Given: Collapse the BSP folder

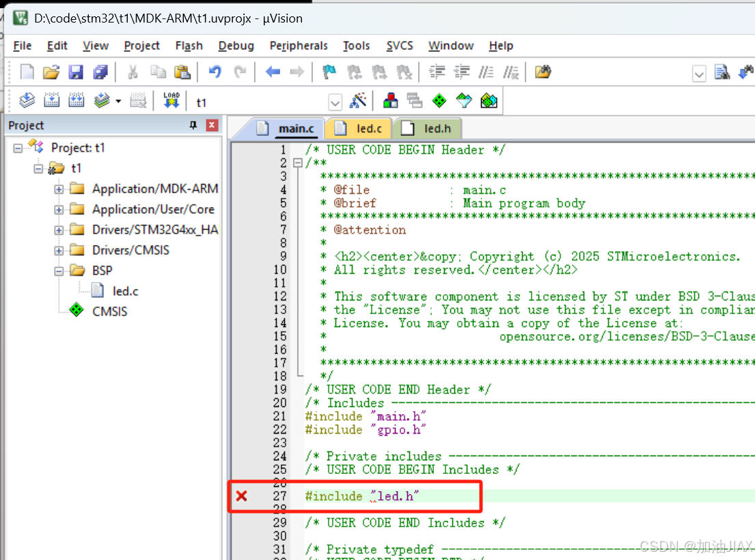Looking at the screenshot, I should point(59,271).
